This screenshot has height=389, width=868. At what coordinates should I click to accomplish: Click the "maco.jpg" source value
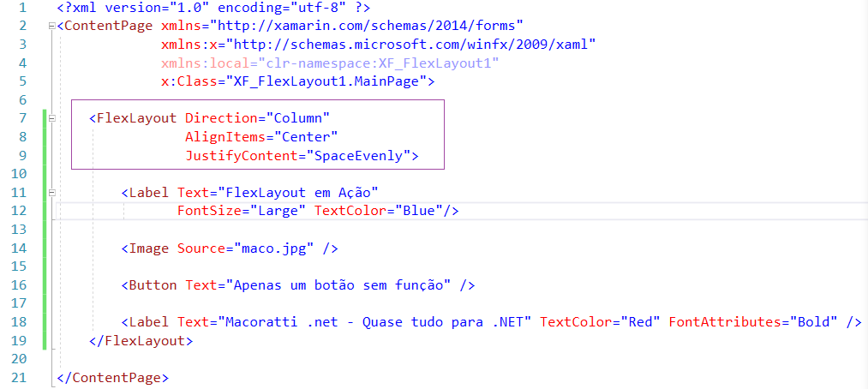click(x=273, y=248)
